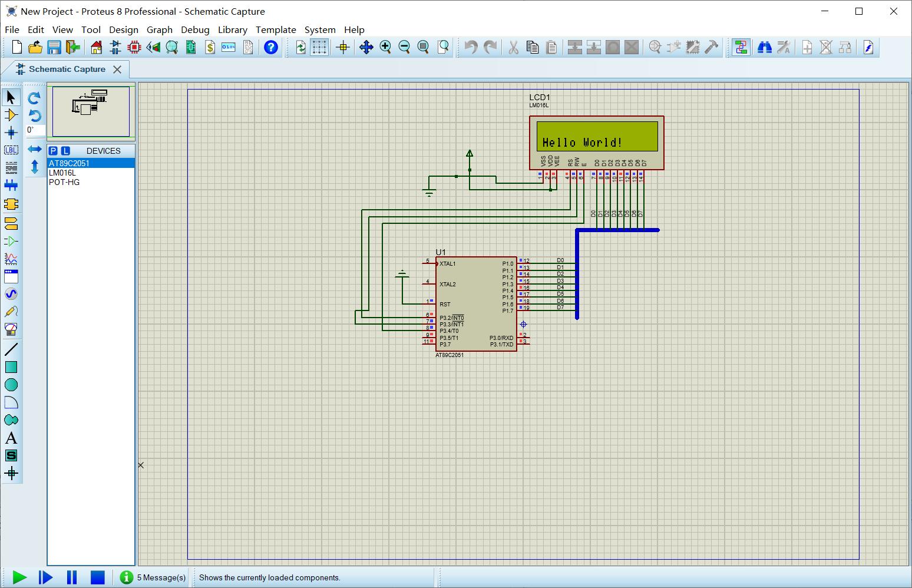
Task: Save the current project
Action: point(54,47)
